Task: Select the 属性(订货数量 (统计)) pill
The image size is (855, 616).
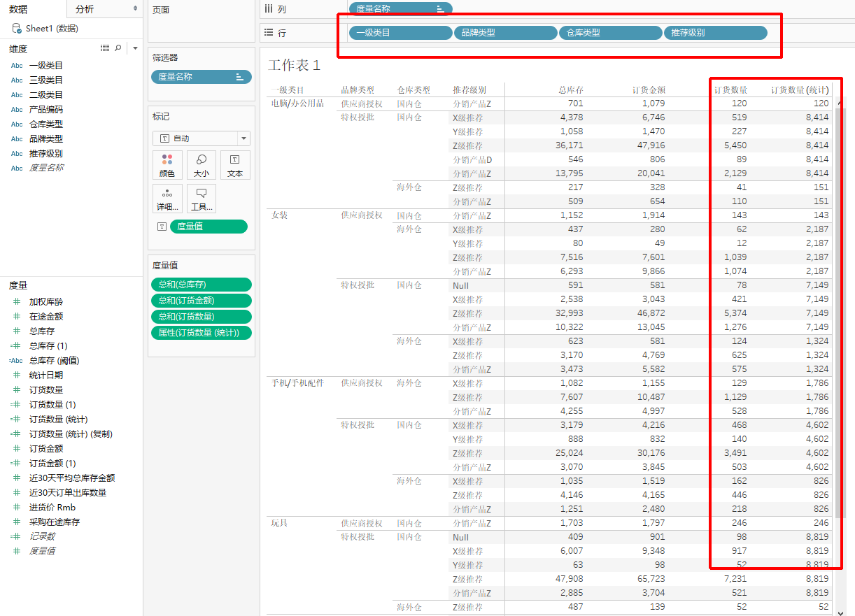Action: [202, 333]
